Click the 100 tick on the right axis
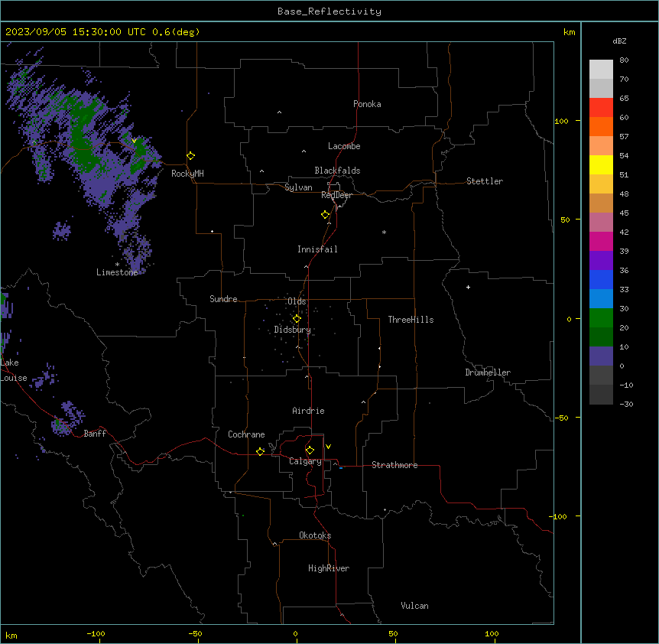 pos(561,121)
